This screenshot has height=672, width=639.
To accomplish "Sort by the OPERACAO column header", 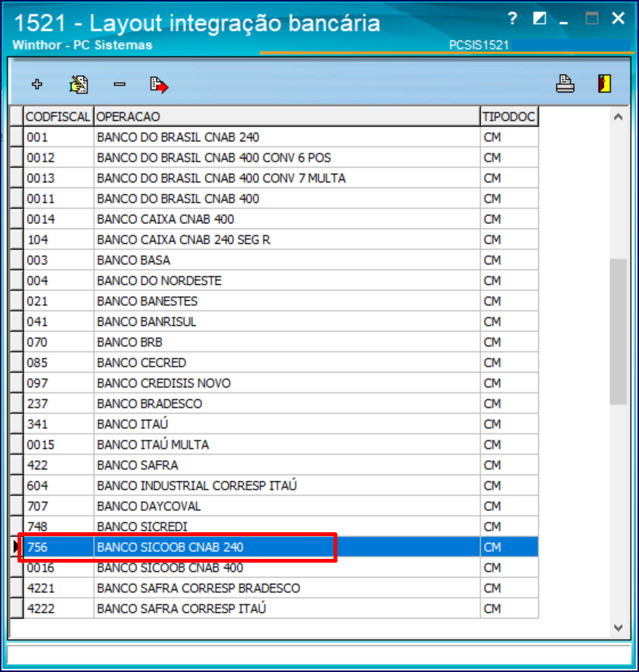I will [287, 117].
